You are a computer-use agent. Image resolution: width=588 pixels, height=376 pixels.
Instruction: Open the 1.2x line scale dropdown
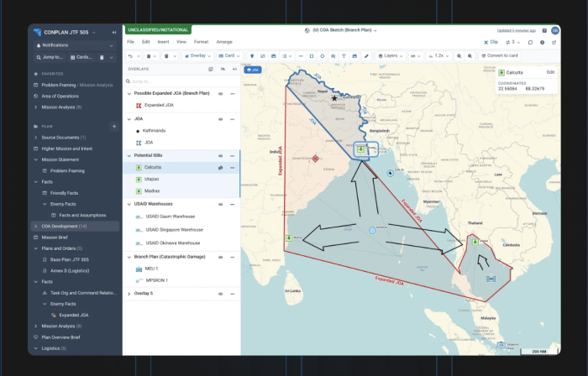pyautogui.click(x=437, y=55)
